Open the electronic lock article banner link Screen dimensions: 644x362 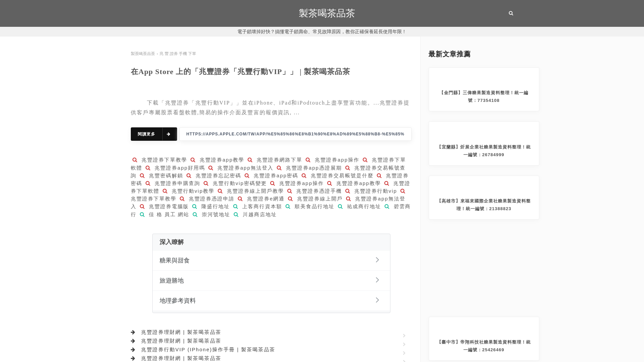click(322, 32)
